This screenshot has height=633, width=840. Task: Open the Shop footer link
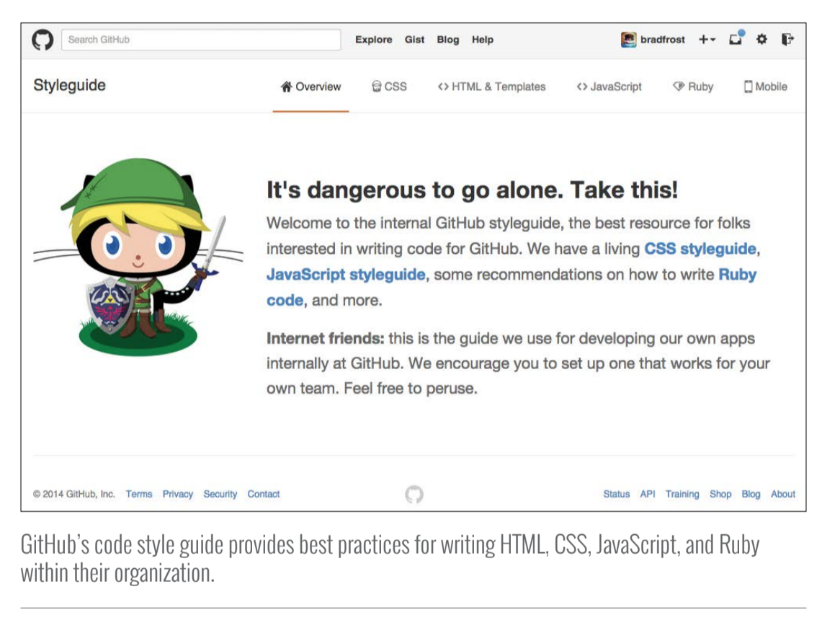720,494
